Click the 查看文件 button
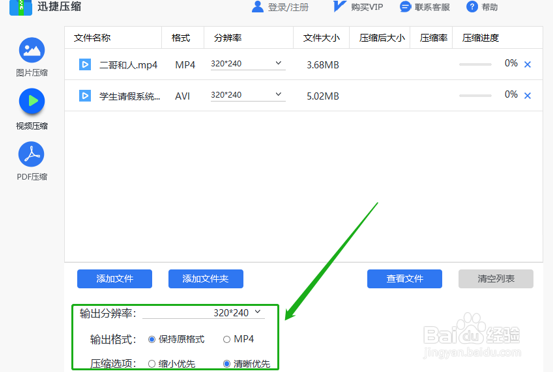The image size is (553, 372). tap(405, 279)
